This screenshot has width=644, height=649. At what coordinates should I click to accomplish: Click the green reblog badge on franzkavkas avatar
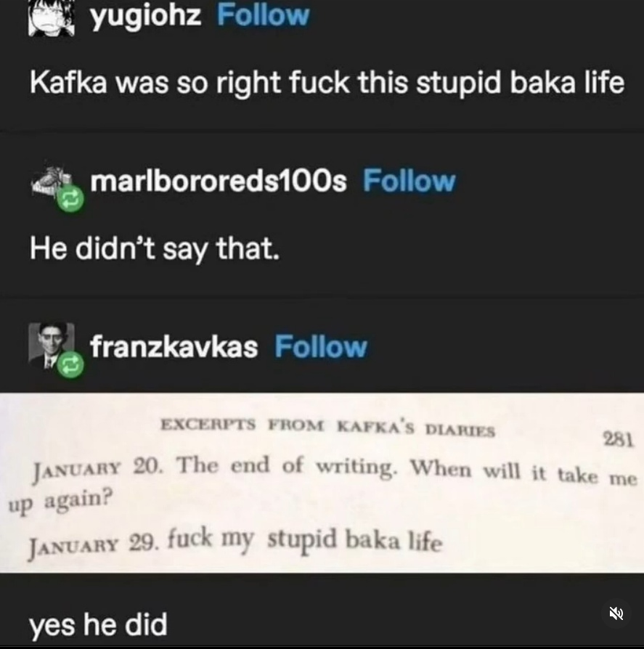pyautogui.click(x=70, y=364)
